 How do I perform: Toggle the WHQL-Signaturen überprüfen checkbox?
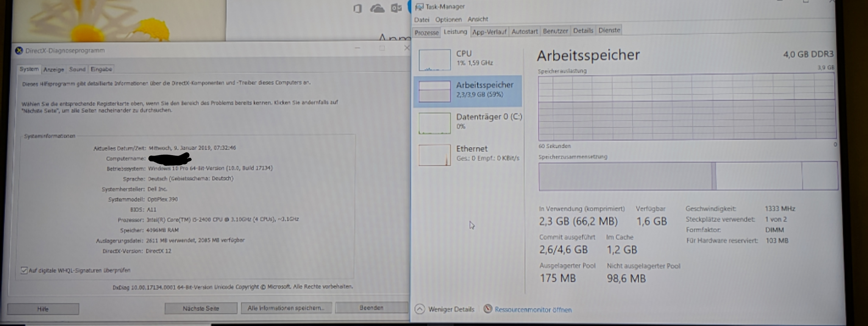coord(24,270)
